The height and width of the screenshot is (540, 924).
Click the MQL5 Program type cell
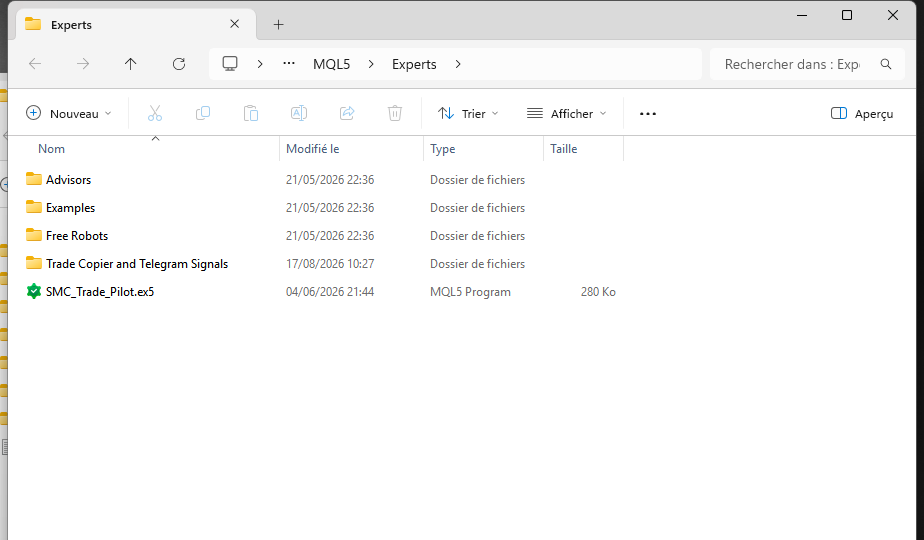470,292
